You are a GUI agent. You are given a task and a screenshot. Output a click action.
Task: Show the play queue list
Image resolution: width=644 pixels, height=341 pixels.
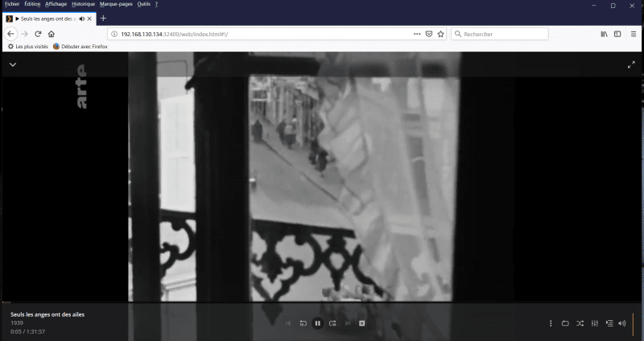tap(609, 323)
